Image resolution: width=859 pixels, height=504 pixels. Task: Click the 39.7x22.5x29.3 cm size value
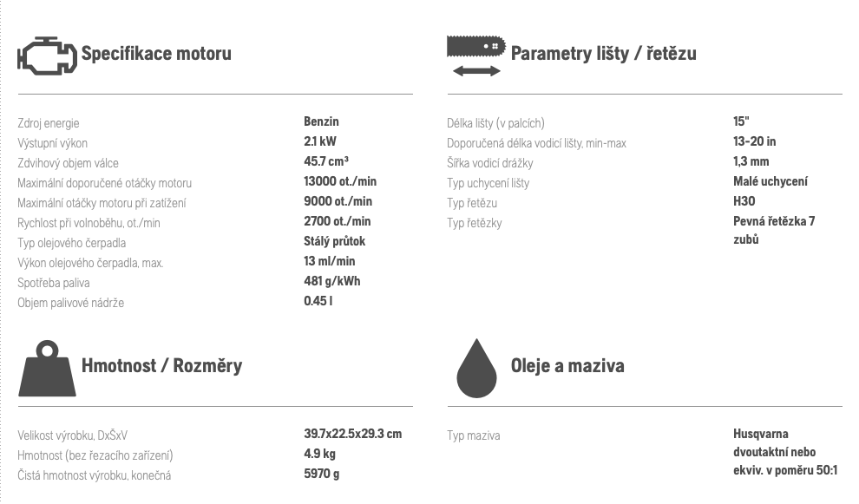pos(353,434)
